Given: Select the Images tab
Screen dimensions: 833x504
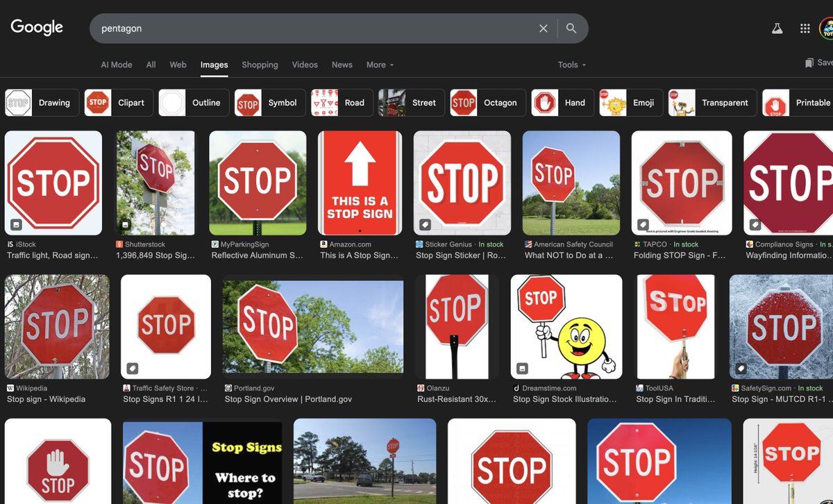Looking at the screenshot, I should point(214,65).
